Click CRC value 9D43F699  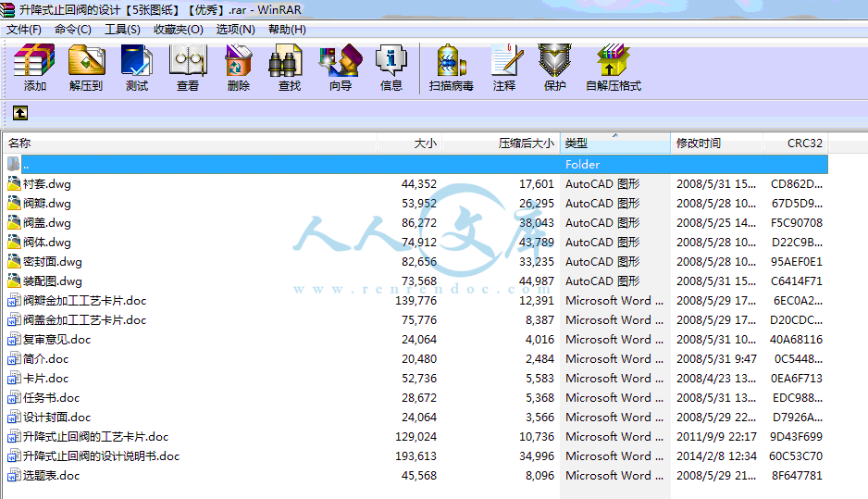(796, 436)
